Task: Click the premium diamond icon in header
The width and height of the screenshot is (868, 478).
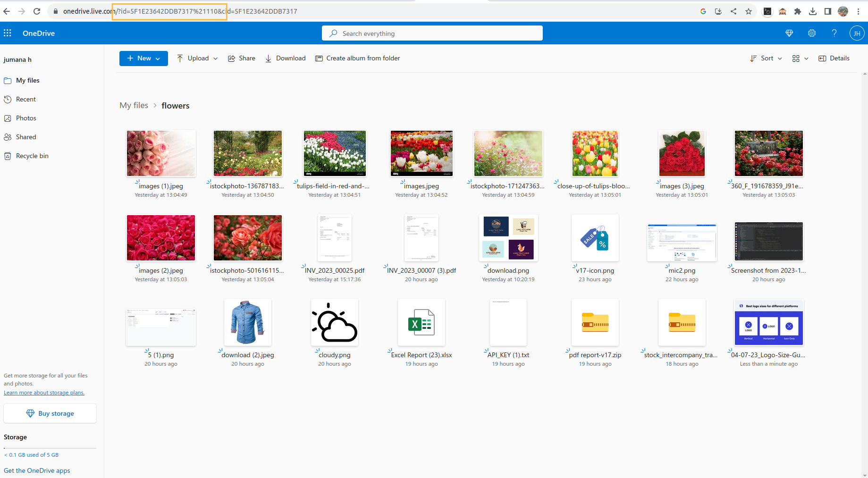Action: (x=789, y=33)
